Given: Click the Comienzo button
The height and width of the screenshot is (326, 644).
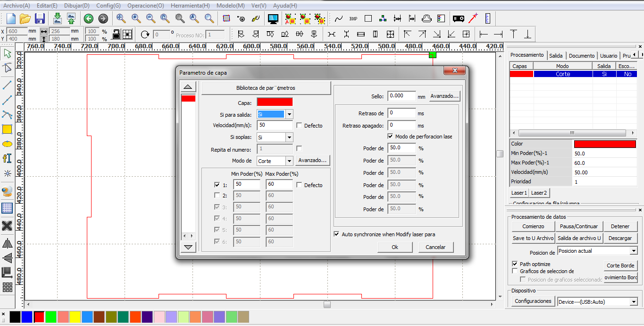Looking at the screenshot, I should pyautogui.click(x=533, y=226).
